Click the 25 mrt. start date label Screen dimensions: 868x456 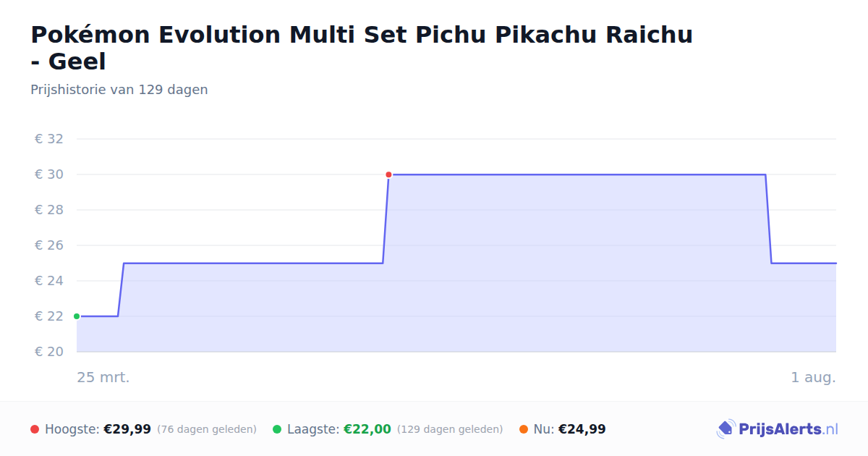(x=103, y=377)
